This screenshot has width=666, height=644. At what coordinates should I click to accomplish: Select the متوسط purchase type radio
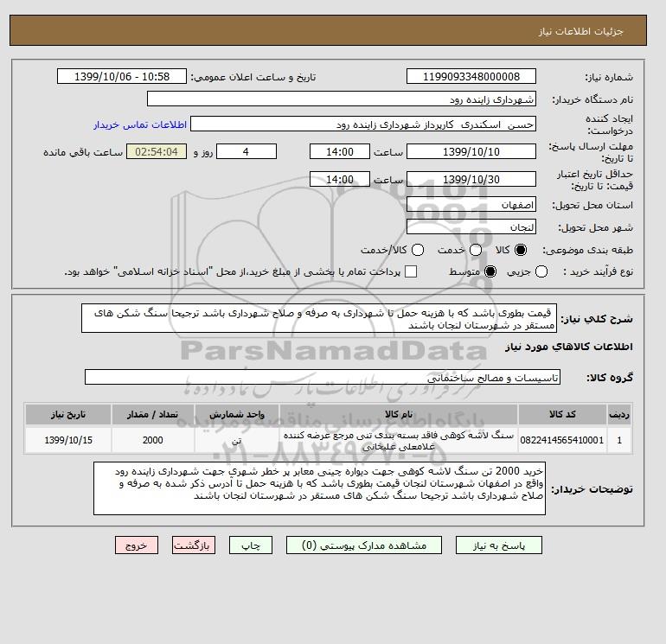pos(490,271)
